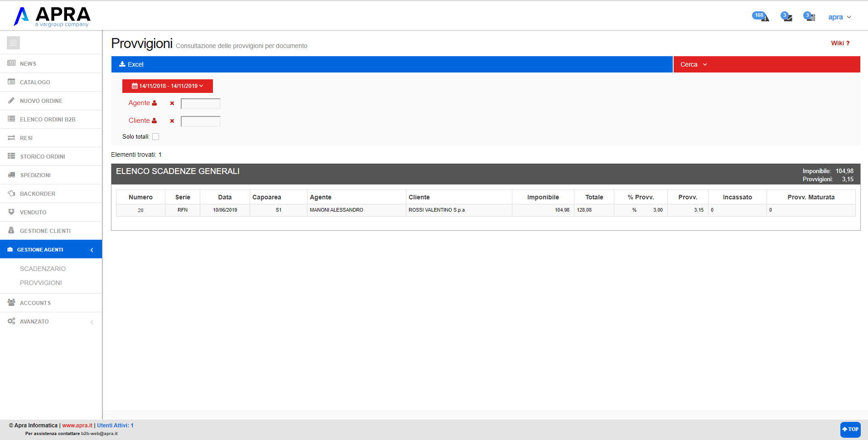Open the Resi menu item
868x440 pixels.
tap(51, 138)
